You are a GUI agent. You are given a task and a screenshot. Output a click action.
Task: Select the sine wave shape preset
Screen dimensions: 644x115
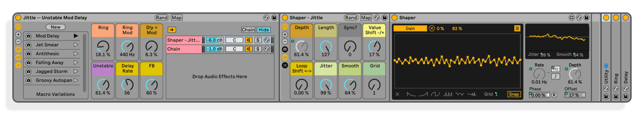pyautogui.click(x=435, y=94)
